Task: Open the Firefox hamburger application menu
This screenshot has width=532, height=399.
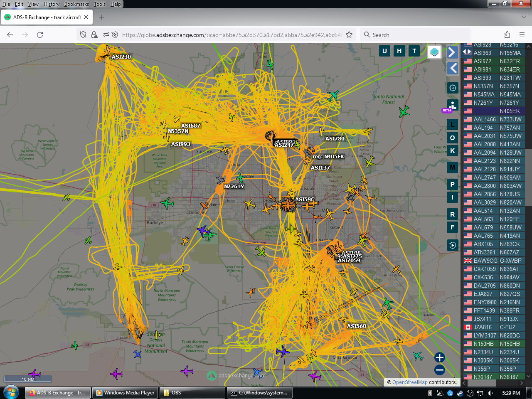Action: coord(522,35)
